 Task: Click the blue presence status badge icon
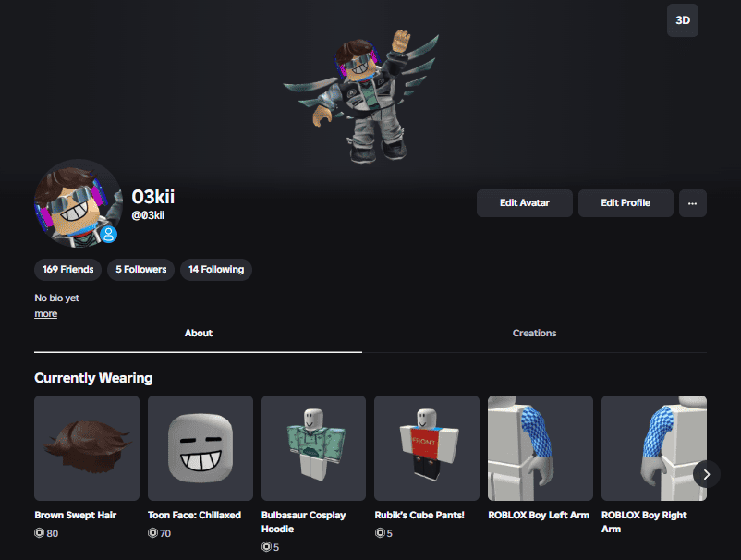(109, 234)
